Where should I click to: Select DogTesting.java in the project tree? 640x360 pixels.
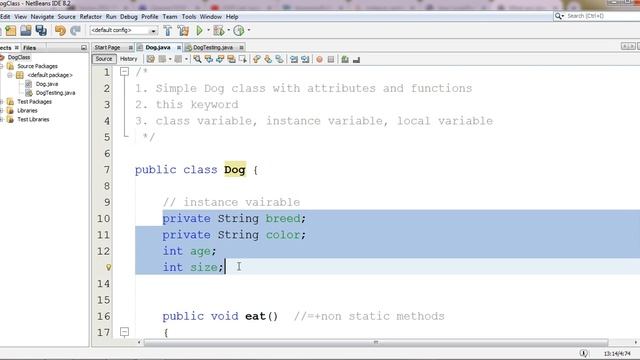coord(55,93)
